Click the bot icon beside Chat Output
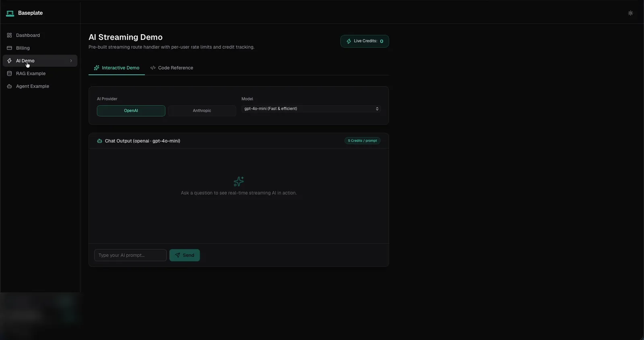The width and height of the screenshot is (644, 340). (x=99, y=141)
